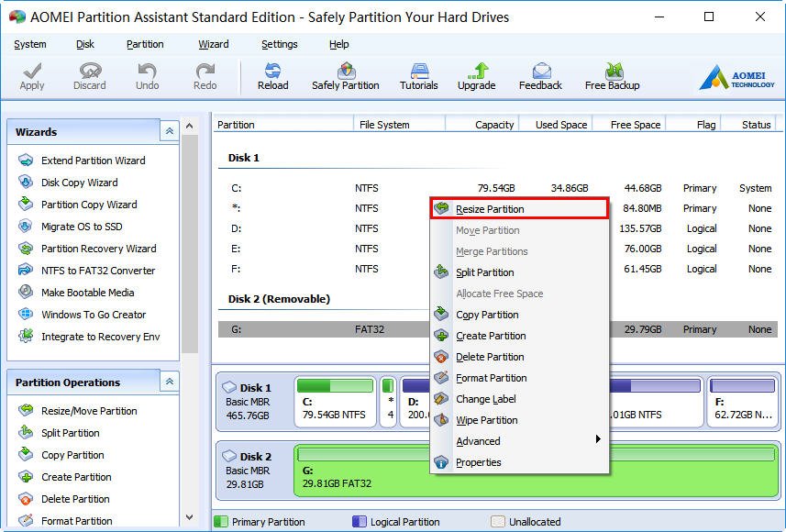The image size is (786, 532).
Task: Choose Split Partition in Partition Operations panel
Action: click(x=59, y=433)
